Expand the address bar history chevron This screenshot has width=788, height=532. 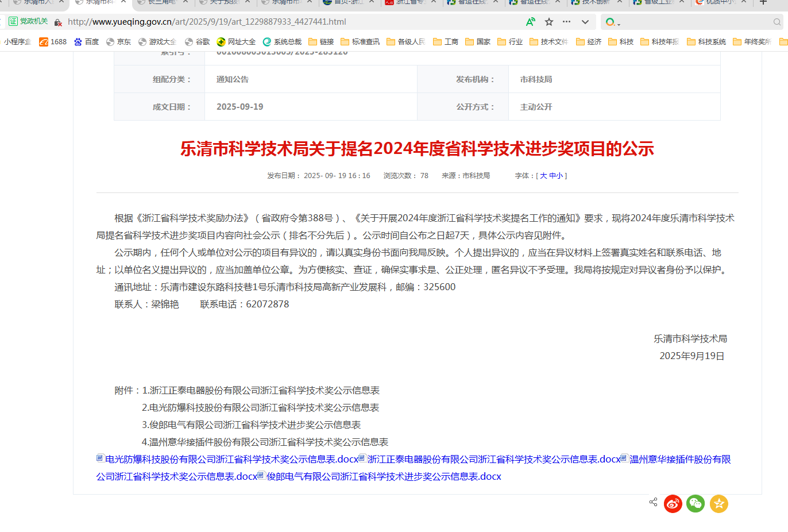[585, 21]
